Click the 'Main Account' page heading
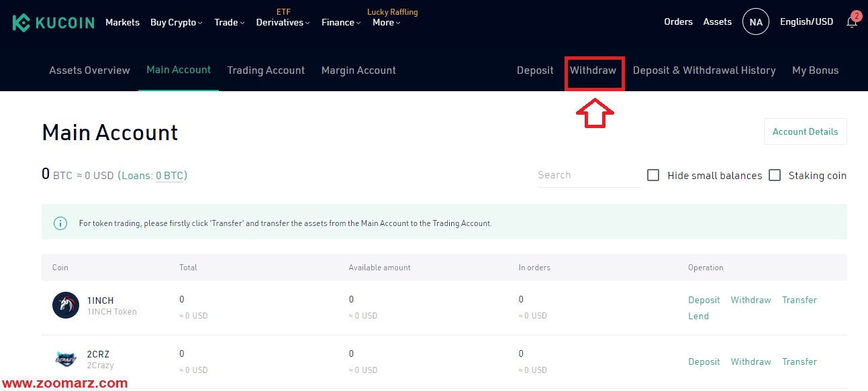The width and height of the screenshot is (868, 391). 110,132
